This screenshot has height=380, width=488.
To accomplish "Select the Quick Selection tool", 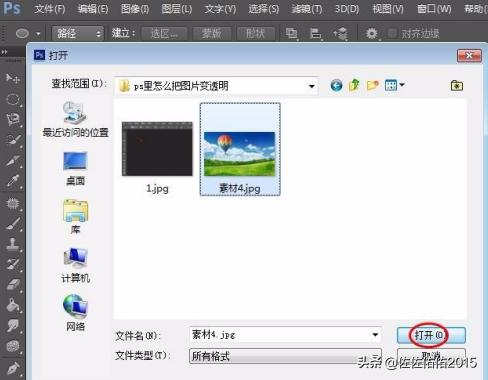I will (x=13, y=140).
